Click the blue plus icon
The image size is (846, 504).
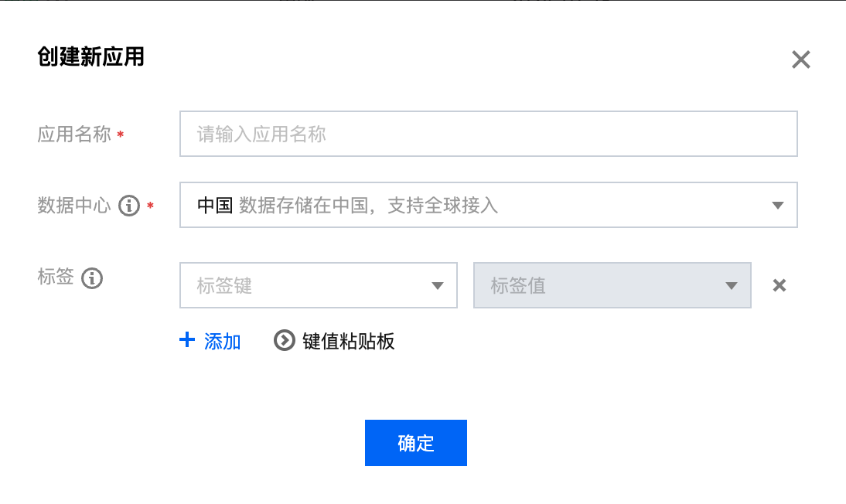tap(186, 340)
